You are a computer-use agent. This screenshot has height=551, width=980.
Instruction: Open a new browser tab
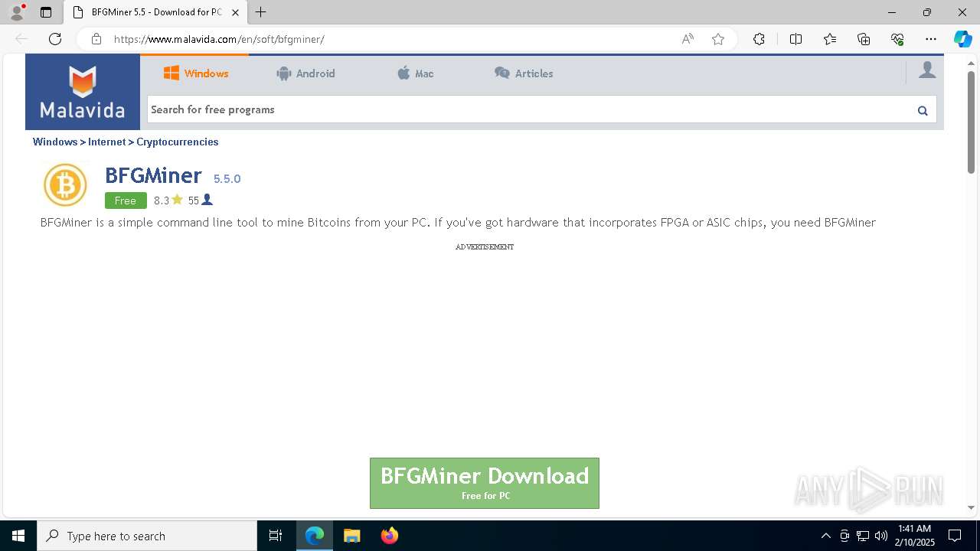pyautogui.click(x=261, y=12)
